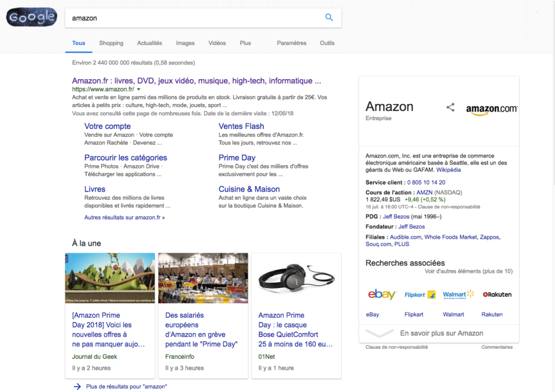Click the share icon in Amazon panel
Image resolution: width=555 pixels, height=392 pixels.
tap(450, 107)
